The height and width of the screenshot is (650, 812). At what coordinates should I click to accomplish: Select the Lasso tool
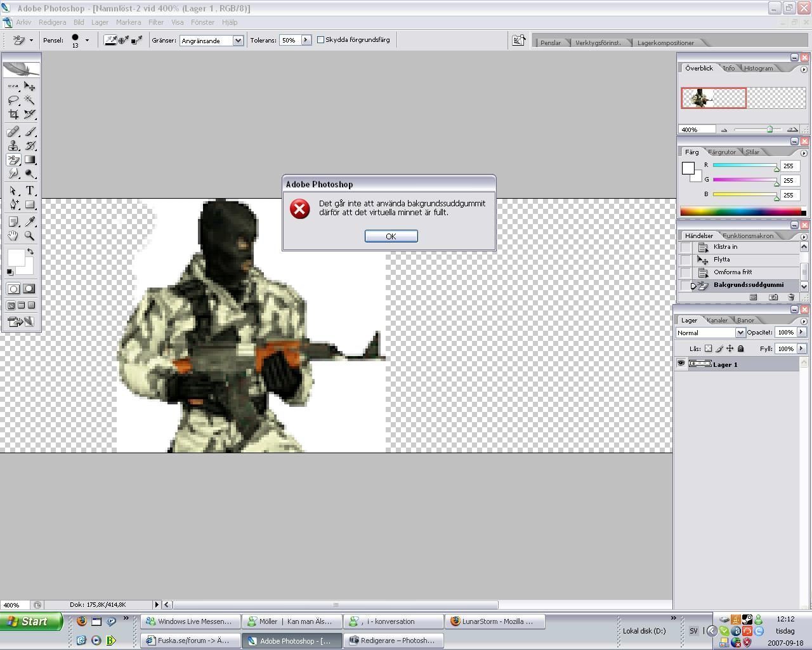tap(13, 100)
